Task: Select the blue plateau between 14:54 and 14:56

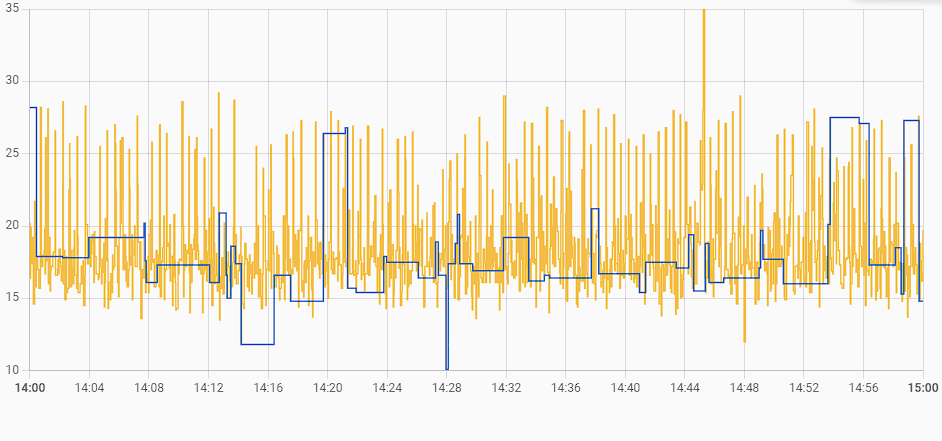Action: pos(845,118)
